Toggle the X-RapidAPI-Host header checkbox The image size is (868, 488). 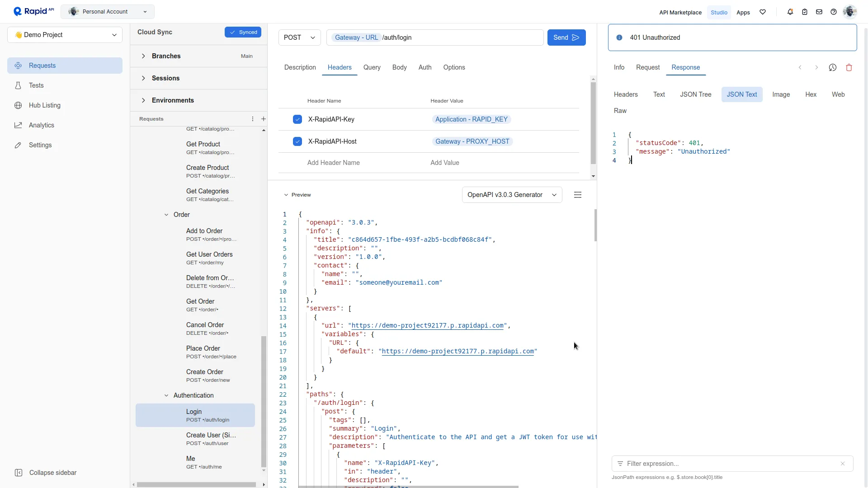coord(297,141)
